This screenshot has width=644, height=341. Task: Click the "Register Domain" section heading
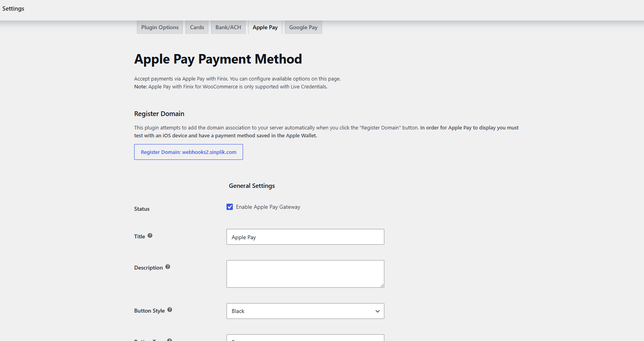coord(159,114)
